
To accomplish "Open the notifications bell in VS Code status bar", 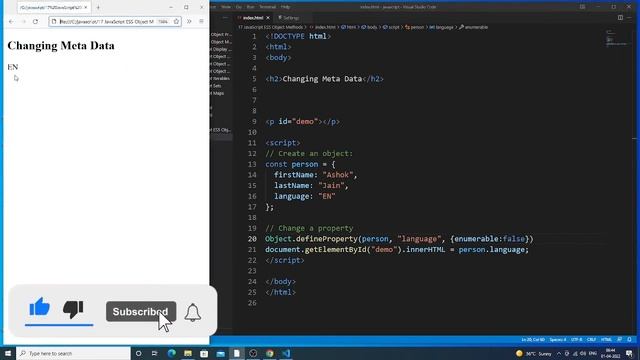I will point(629,340).
